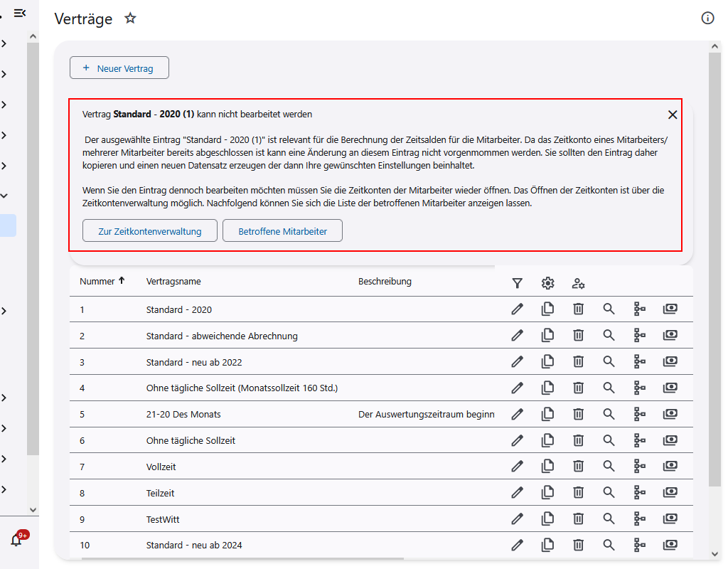Search details of the 21-20 Des Monats contract
Screen dimensions: 728x569
point(609,413)
